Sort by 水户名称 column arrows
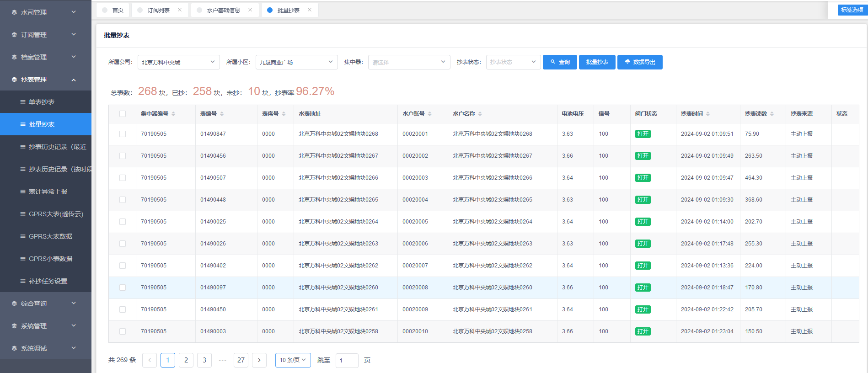Screen dimensions: 868x373 coord(480,114)
